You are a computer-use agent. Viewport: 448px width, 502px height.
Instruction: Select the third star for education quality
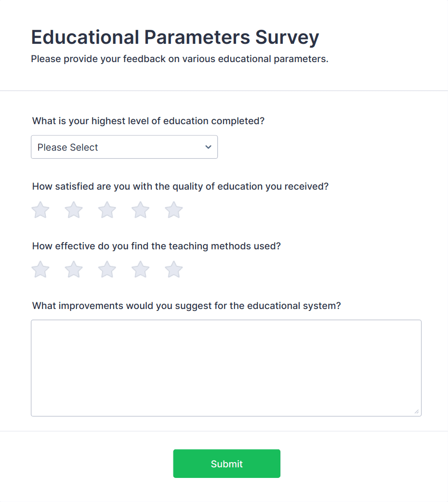pos(106,210)
